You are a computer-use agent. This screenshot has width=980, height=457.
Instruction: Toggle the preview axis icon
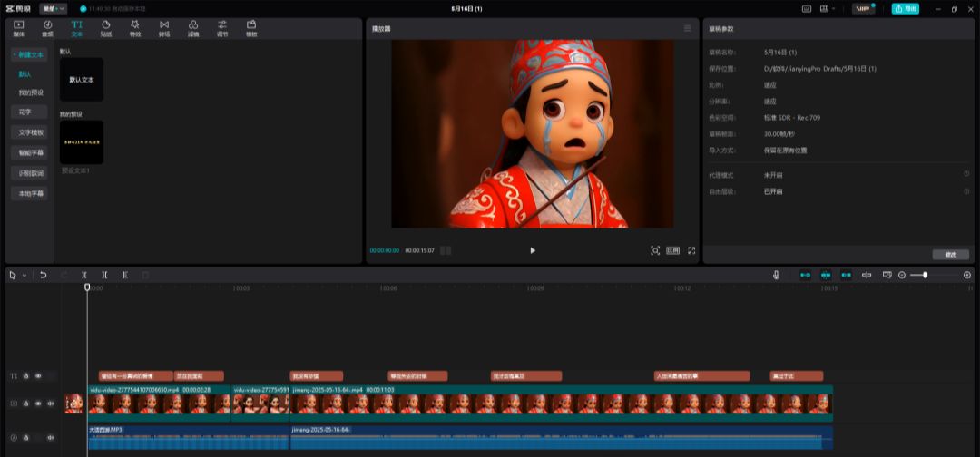click(867, 275)
